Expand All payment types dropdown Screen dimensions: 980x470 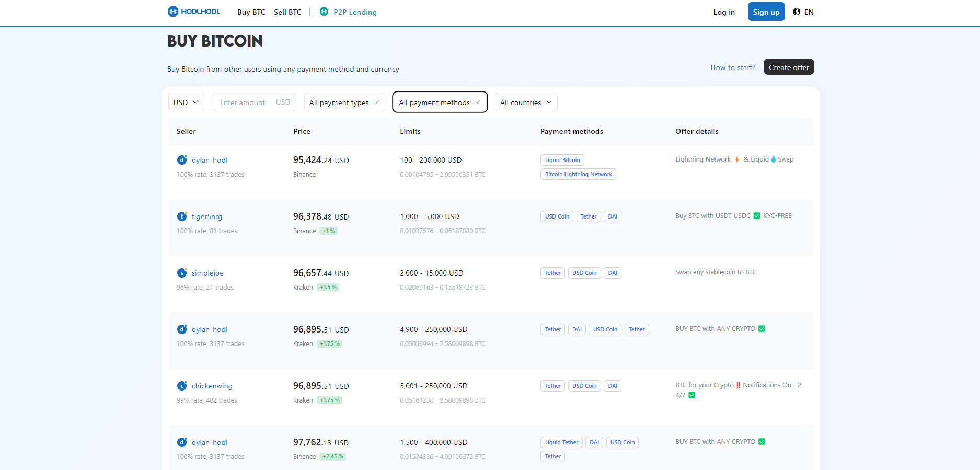[344, 102]
